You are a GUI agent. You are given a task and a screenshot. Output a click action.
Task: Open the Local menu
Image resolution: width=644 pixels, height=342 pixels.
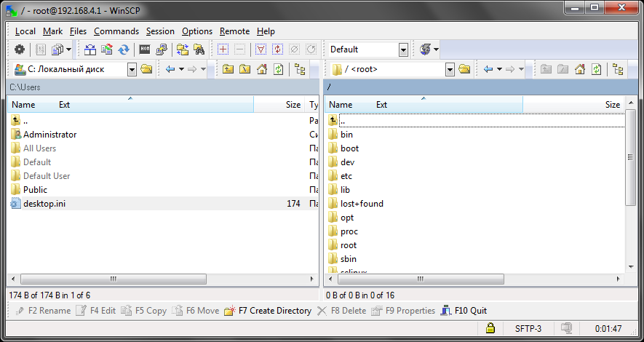point(25,31)
